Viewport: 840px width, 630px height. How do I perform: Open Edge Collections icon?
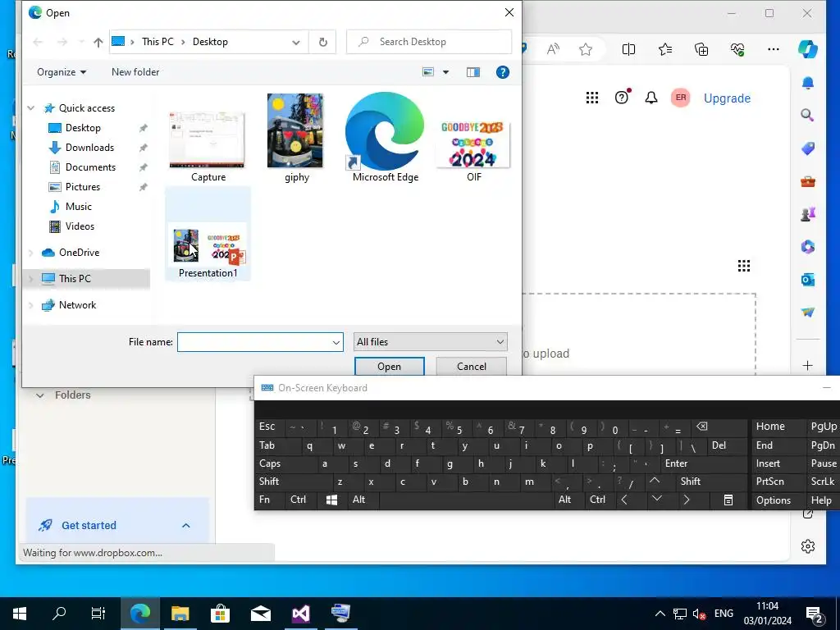pos(701,50)
